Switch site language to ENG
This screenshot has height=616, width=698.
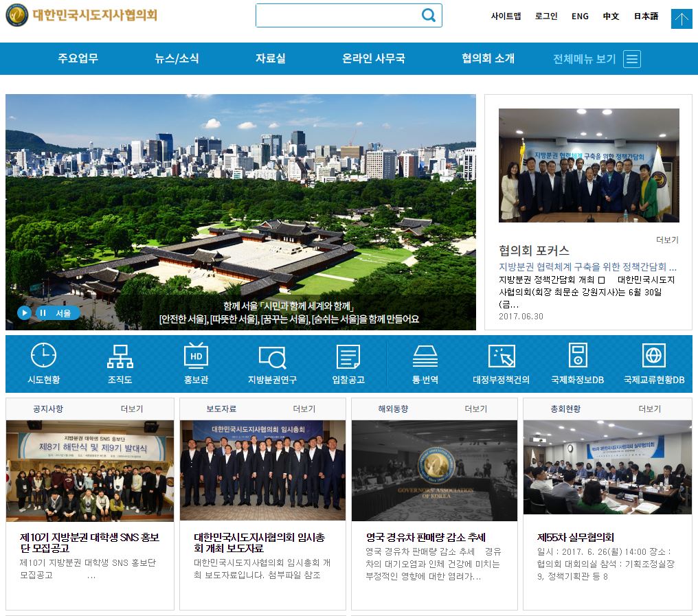(580, 16)
